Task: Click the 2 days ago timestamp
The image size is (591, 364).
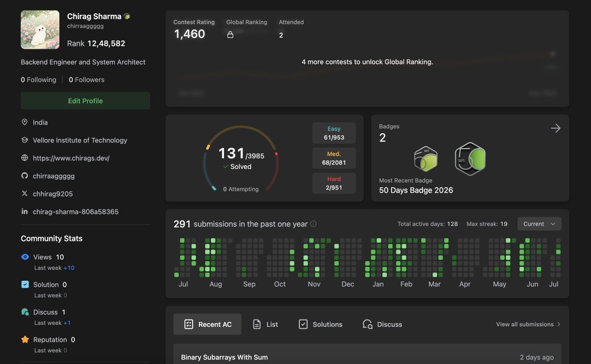Action: point(537,357)
